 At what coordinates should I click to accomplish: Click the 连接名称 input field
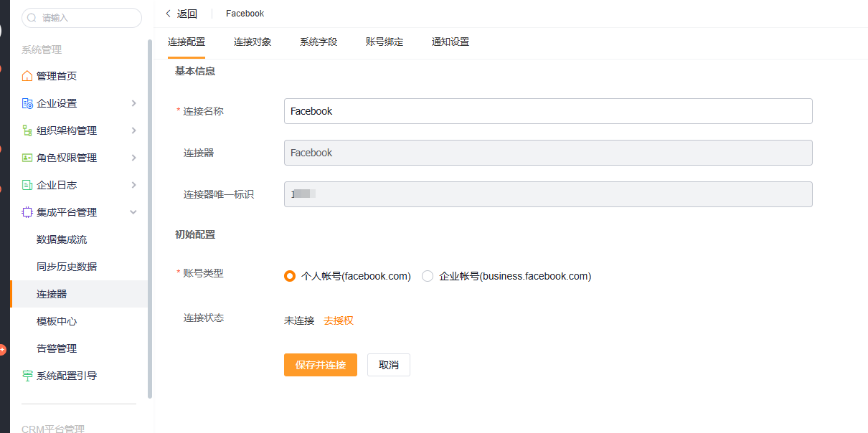(548, 111)
